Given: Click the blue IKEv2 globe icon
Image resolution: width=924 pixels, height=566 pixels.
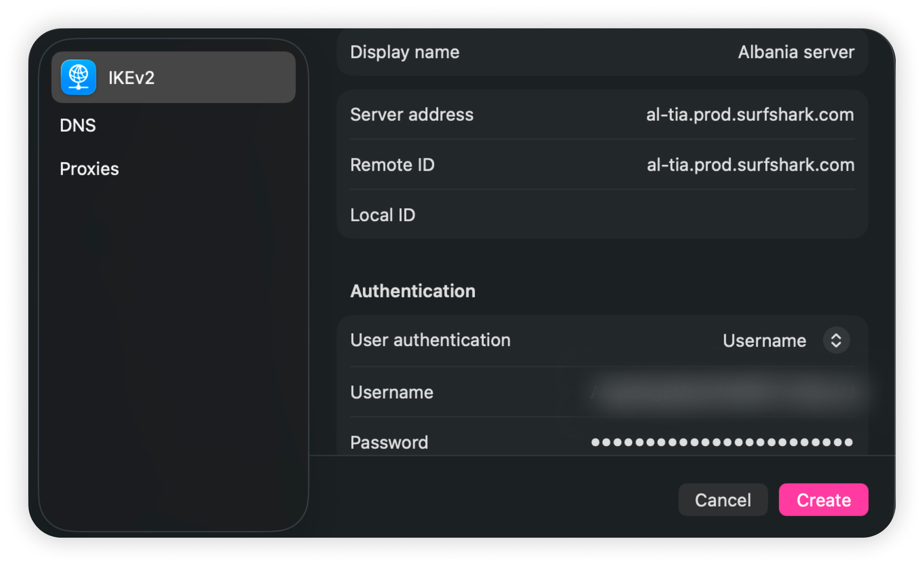Looking at the screenshot, I should coord(78,77).
